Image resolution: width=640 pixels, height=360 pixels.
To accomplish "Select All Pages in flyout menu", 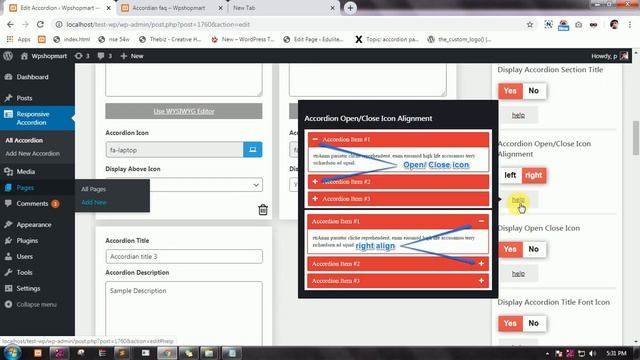I will point(93,189).
